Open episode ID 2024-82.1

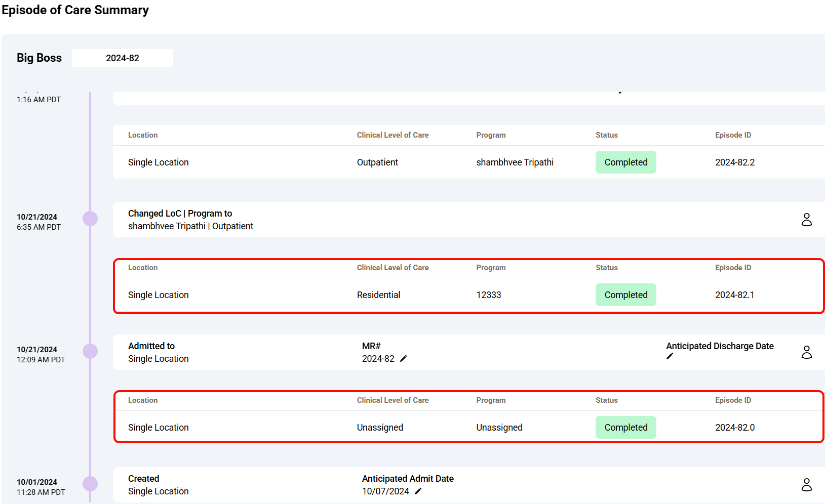(x=734, y=295)
